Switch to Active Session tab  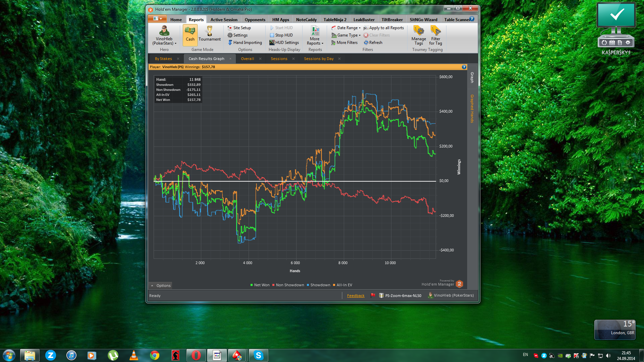224,20
